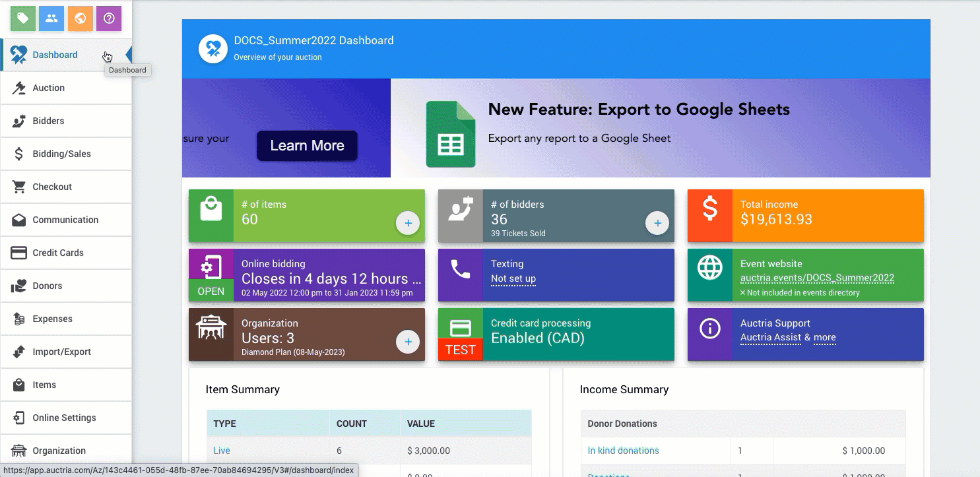
Task: Add a bidder using the bidders plus button
Action: click(x=657, y=224)
